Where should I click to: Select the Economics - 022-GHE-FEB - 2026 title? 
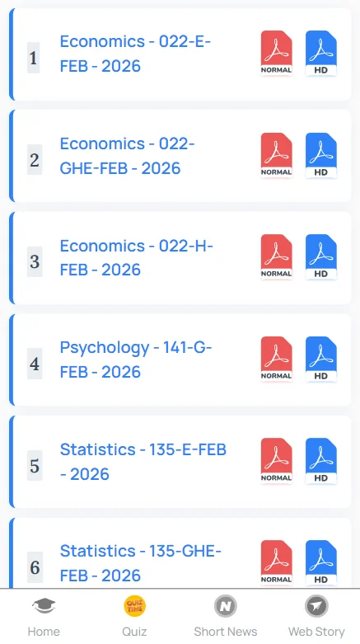[x=127, y=156]
